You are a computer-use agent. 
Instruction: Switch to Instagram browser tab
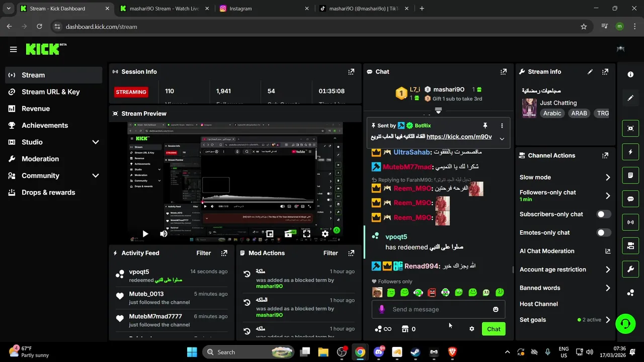(264, 9)
